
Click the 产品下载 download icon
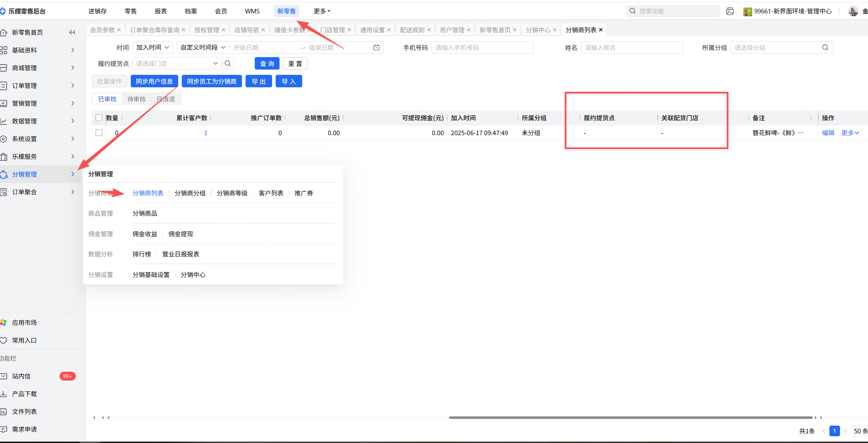pos(4,394)
